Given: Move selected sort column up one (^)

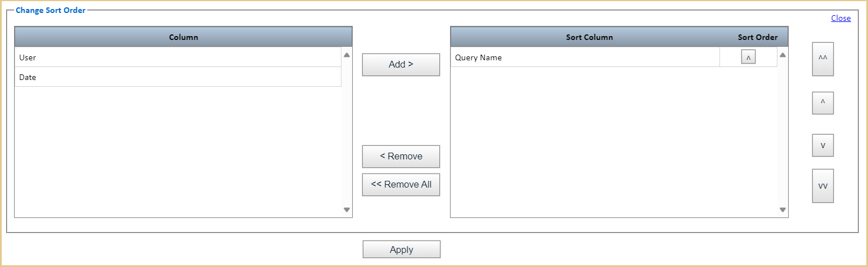Looking at the screenshot, I should click(823, 103).
